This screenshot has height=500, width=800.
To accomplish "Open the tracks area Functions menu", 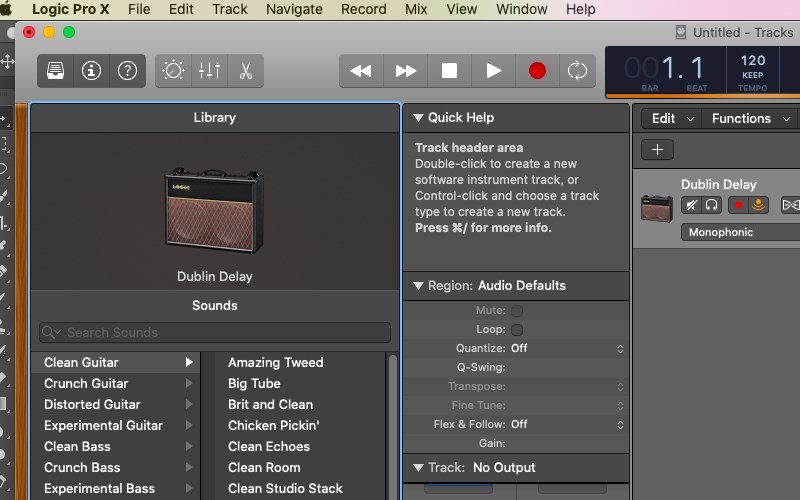I will click(751, 118).
